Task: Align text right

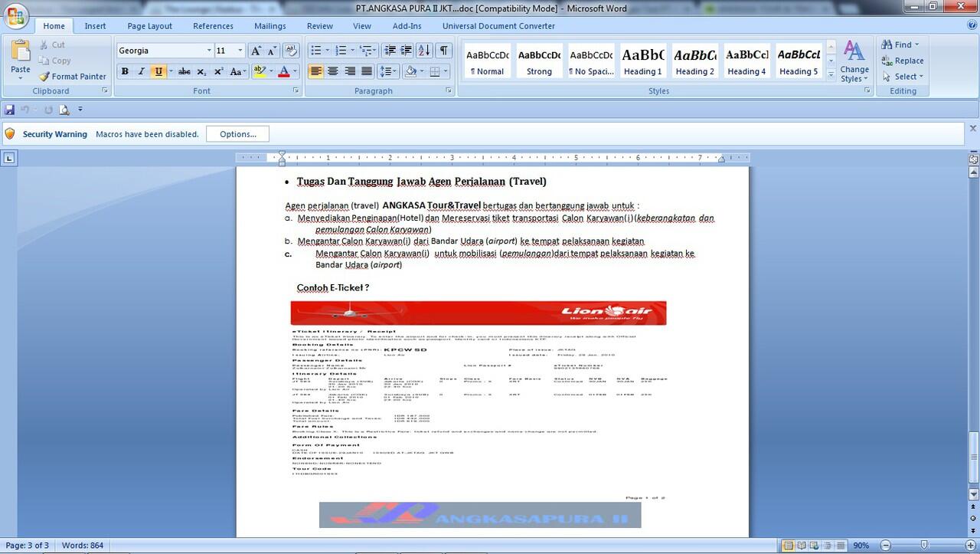Action: [350, 71]
